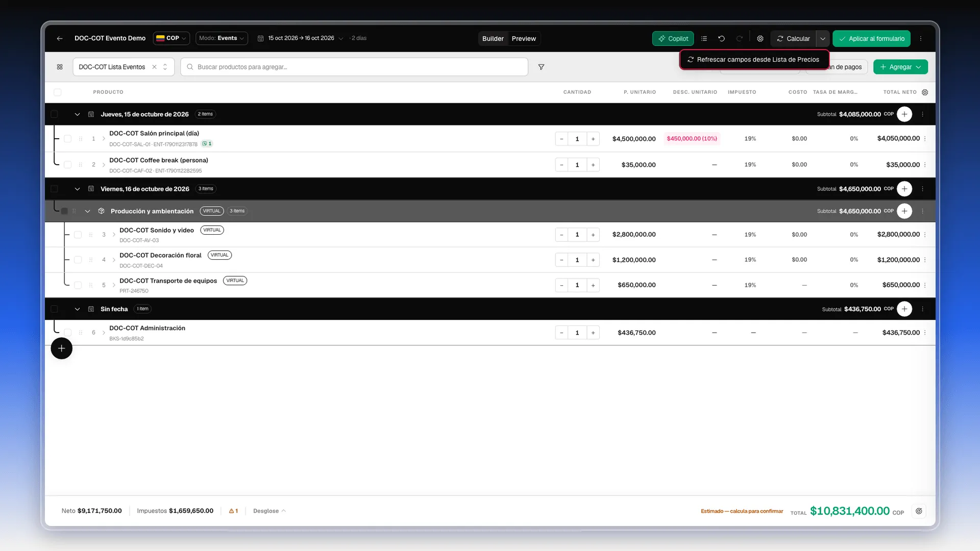Open the COP currency dropdown
The image size is (980, 551).
tap(171, 38)
